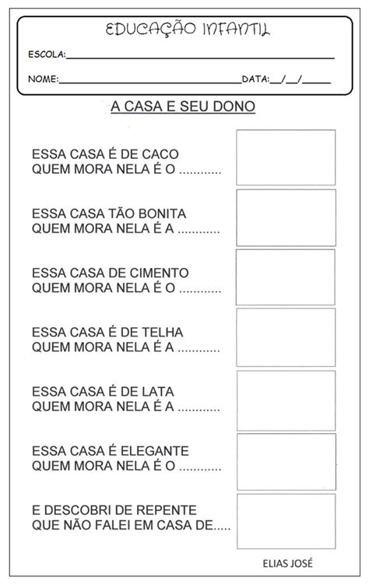369x588 pixels.
Task: Click the ESCOLA blank line
Action: (200, 58)
